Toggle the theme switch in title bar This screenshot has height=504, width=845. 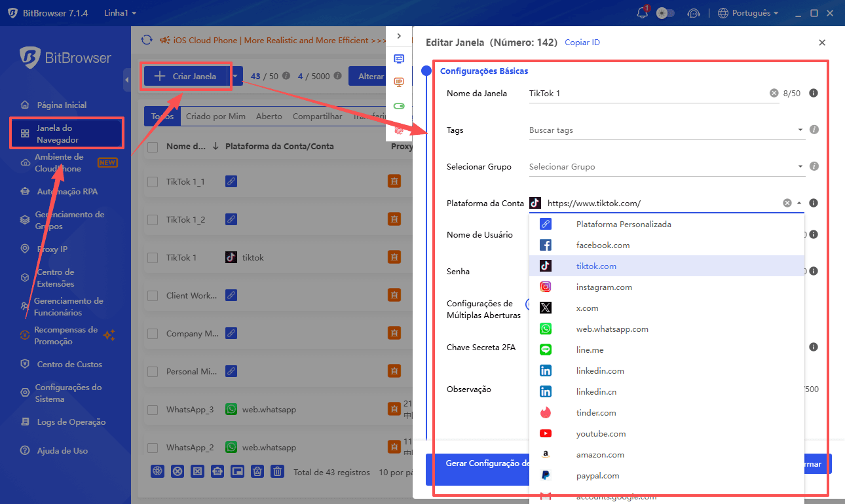(666, 12)
